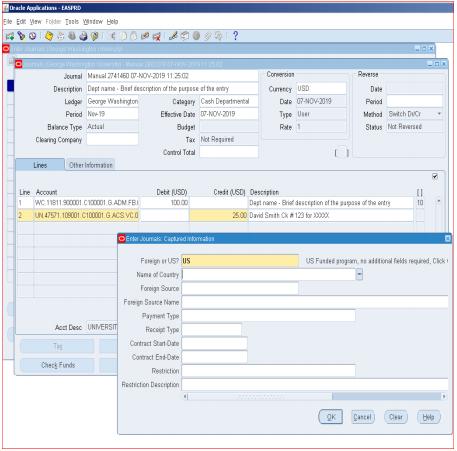This screenshot has width=457, height=451.
Task: Click the Restriction field
Action: [269, 371]
